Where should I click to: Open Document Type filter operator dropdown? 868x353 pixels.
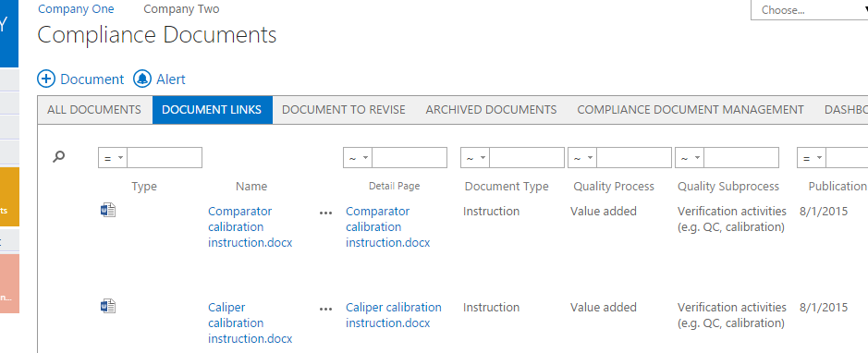(x=475, y=158)
